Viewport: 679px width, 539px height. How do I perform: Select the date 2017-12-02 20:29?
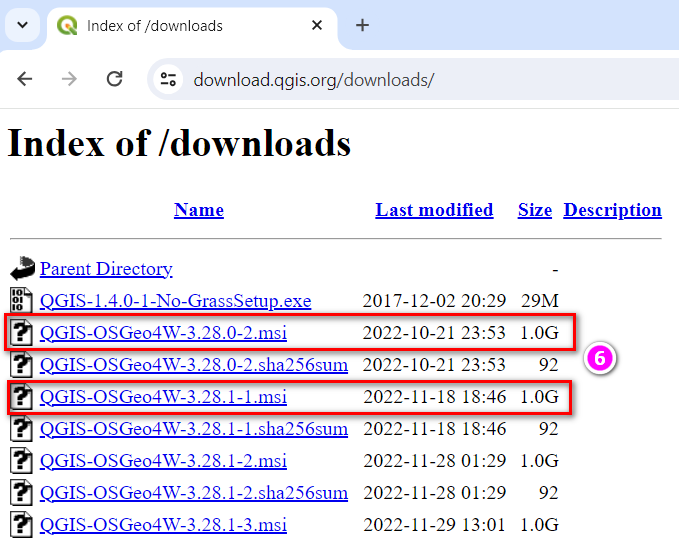click(x=434, y=301)
